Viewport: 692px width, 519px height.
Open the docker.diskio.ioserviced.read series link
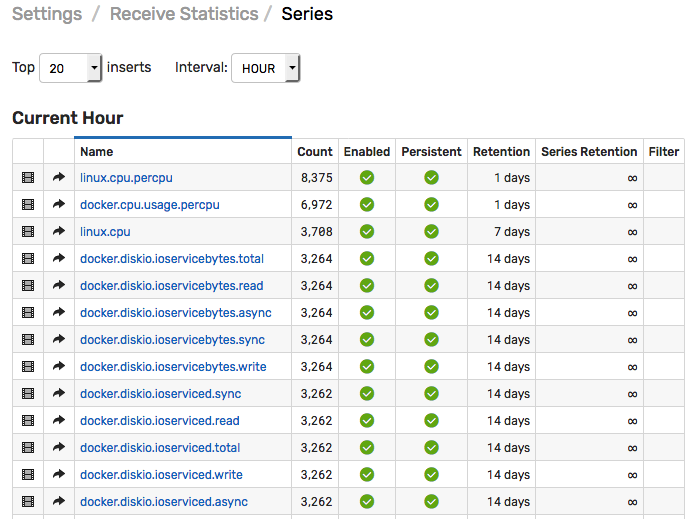pyautogui.click(x=160, y=421)
